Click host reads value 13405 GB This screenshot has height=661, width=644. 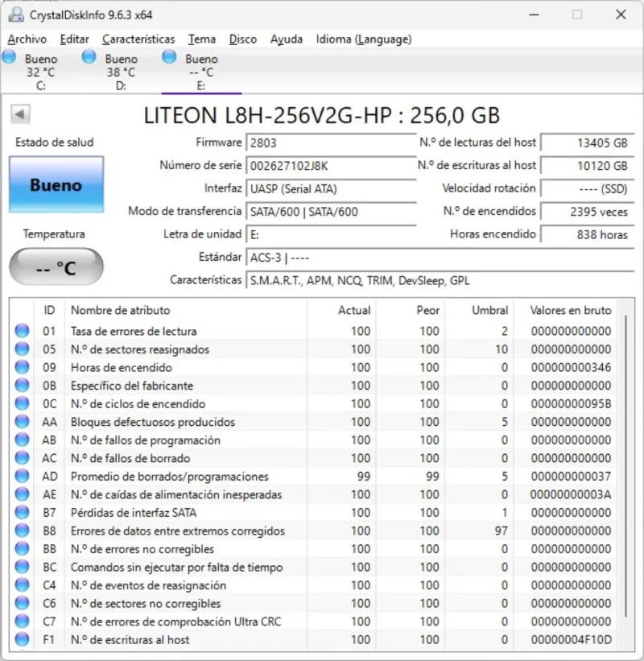pos(588,143)
